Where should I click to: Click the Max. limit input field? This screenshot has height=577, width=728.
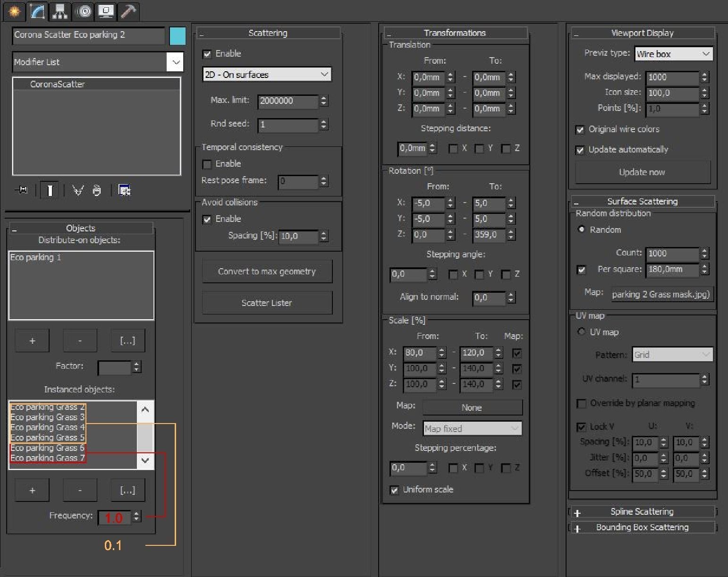pos(288,101)
